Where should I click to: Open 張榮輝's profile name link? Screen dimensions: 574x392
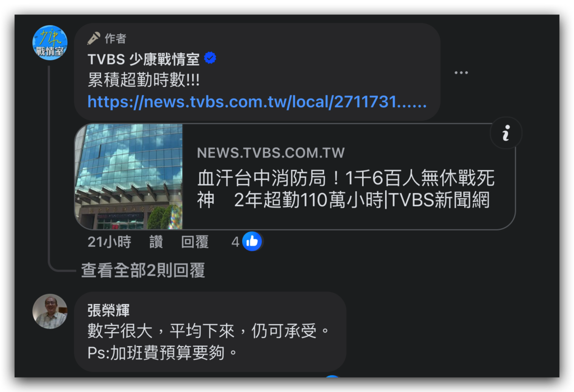pos(108,310)
